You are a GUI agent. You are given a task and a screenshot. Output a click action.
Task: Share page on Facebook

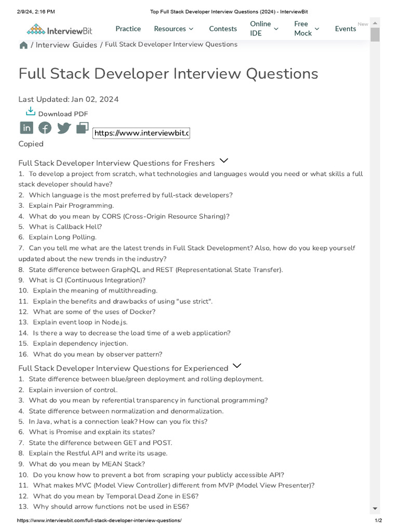click(x=45, y=128)
